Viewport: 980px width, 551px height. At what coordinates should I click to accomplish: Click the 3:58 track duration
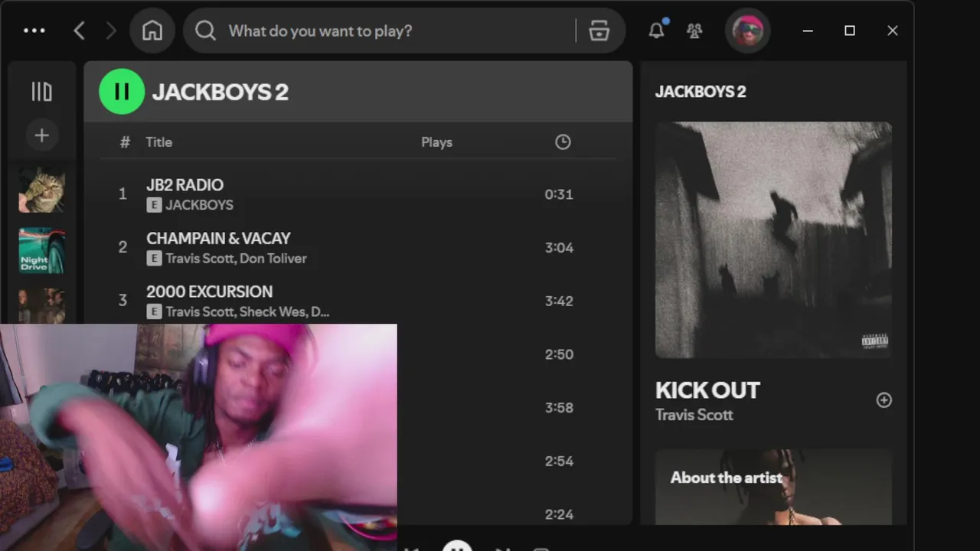coord(559,408)
